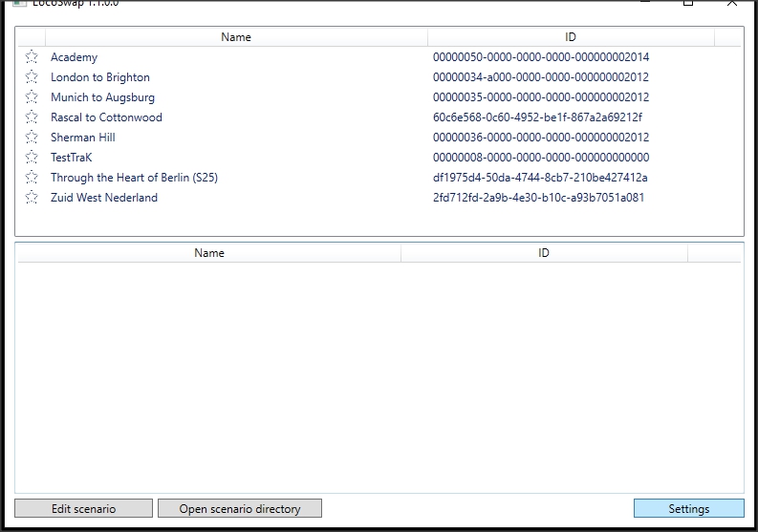The image size is (758, 532).
Task: Star the London to Brighton route
Action: pos(32,77)
